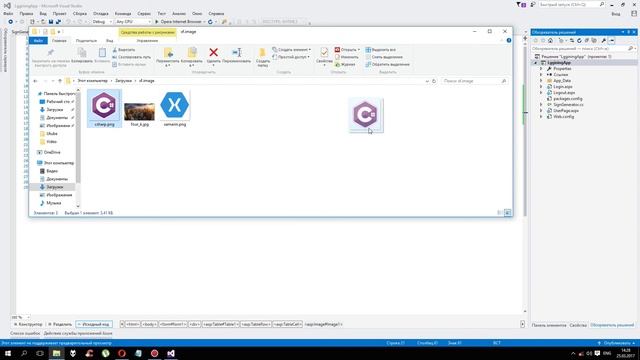Open the Any CPU platform dropdown
Screen dimensions: 640x360
click(133, 22)
